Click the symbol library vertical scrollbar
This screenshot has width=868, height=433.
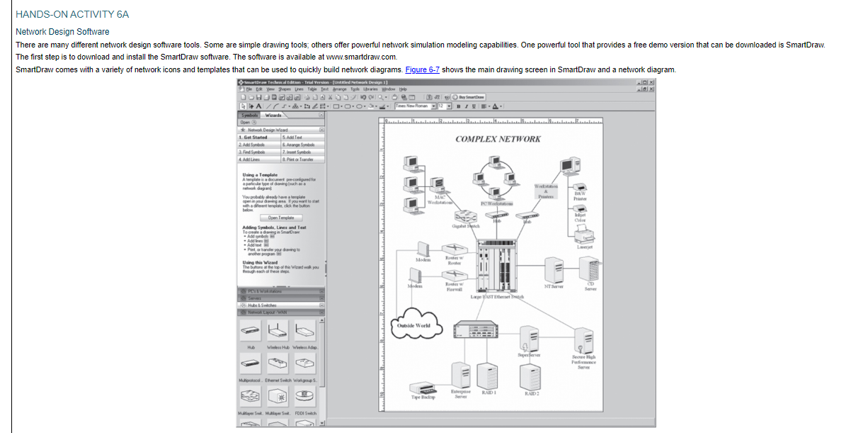(322, 371)
